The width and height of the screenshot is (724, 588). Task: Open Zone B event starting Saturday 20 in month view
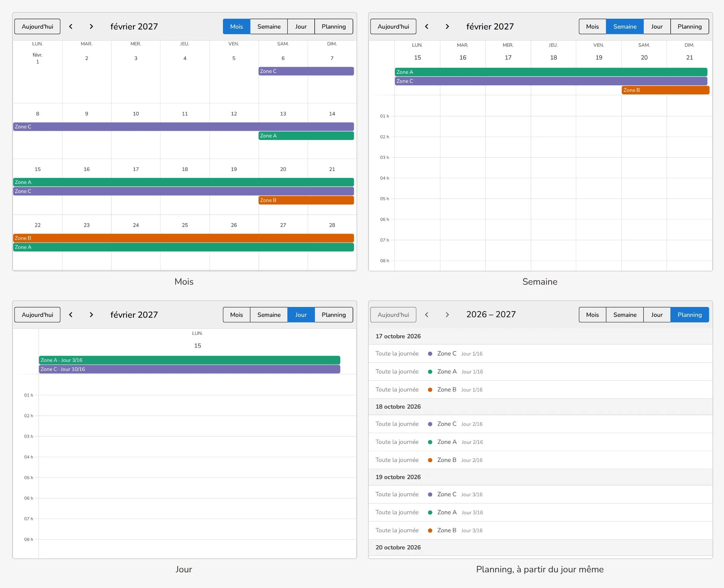click(x=306, y=200)
